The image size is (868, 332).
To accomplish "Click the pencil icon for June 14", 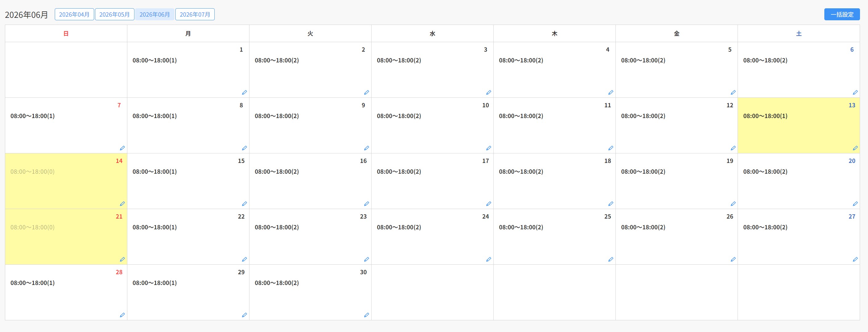I will [122, 204].
